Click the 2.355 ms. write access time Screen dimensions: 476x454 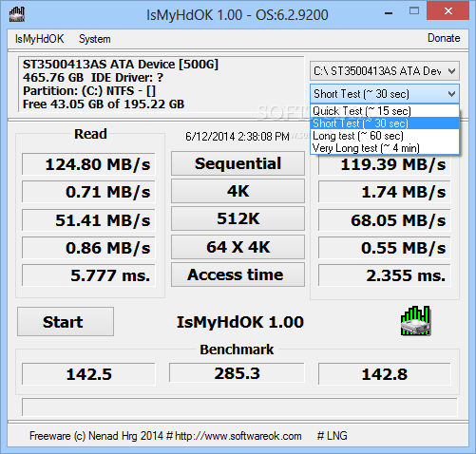[385, 275]
